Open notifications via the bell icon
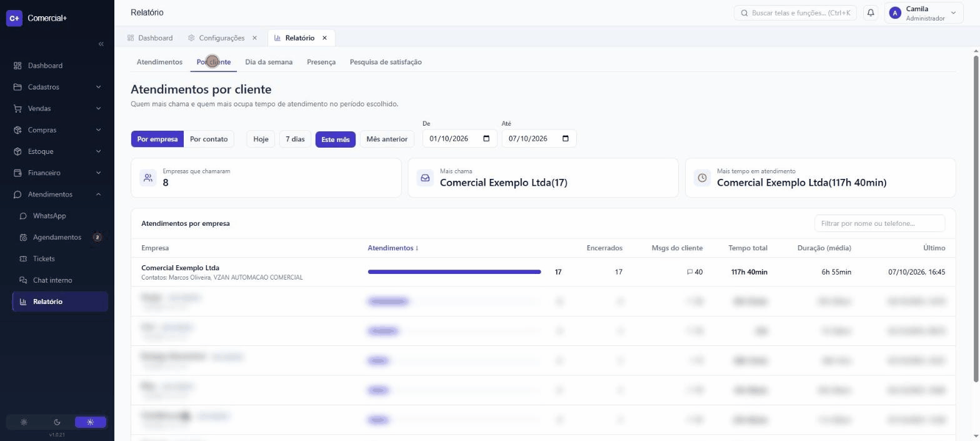 870,13
